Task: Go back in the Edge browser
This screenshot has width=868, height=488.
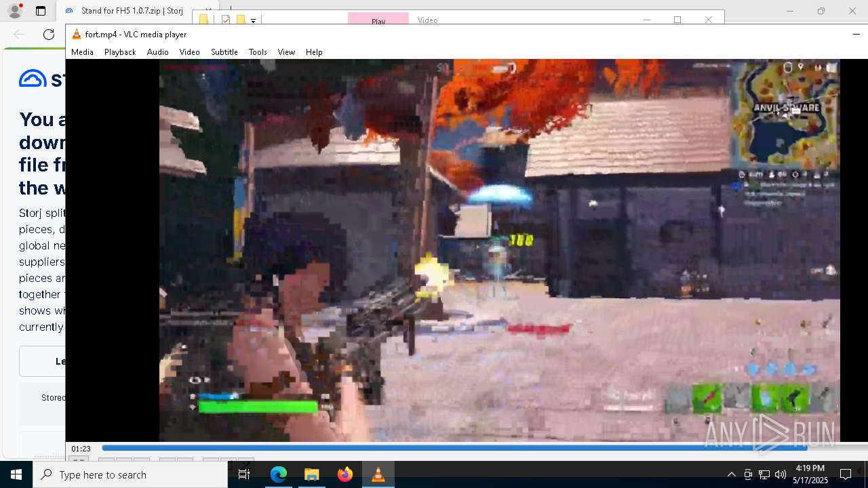Action: (19, 34)
